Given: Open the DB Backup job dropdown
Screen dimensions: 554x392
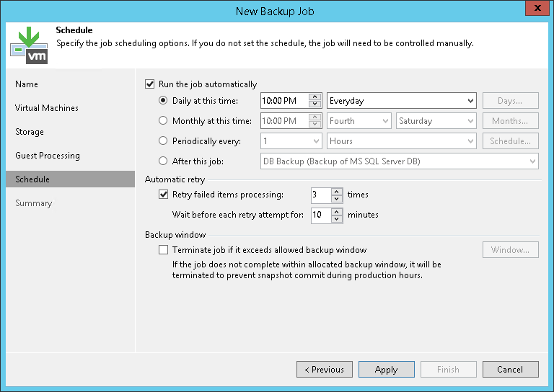Looking at the screenshot, I should coord(399,161).
